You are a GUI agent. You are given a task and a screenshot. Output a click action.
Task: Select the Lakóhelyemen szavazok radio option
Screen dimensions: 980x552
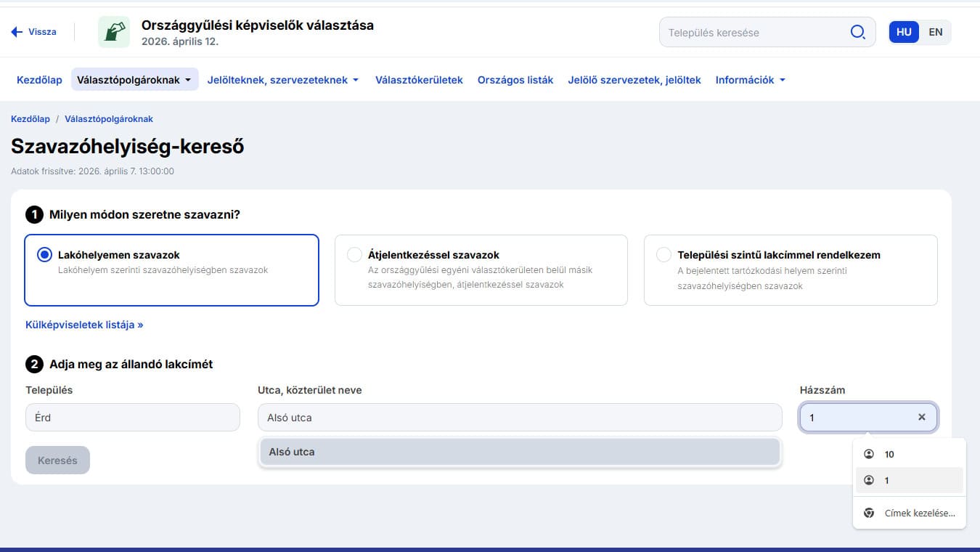(x=45, y=255)
